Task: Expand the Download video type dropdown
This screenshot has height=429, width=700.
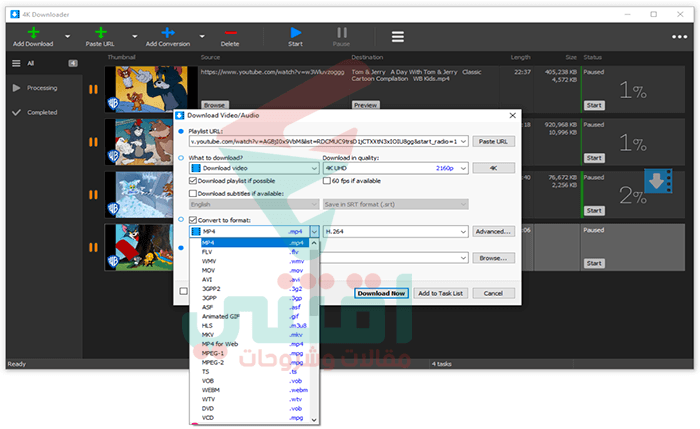Action: pos(314,168)
